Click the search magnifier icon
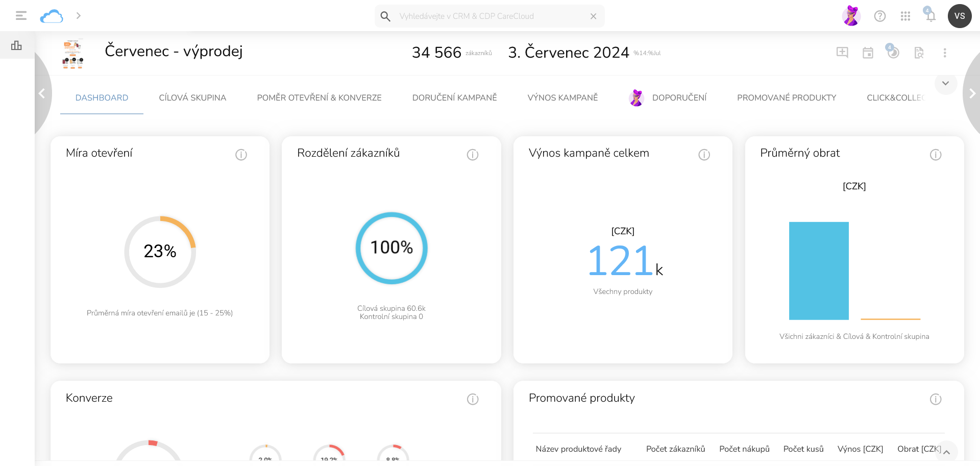 tap(385, 16)
